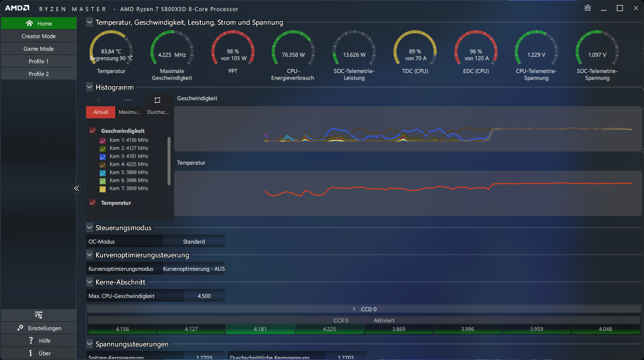This screenshot has width=644, height=360.
Task: Click the Einstellungen gears icon
Action: pyautogui.click(x=20, y=328)
